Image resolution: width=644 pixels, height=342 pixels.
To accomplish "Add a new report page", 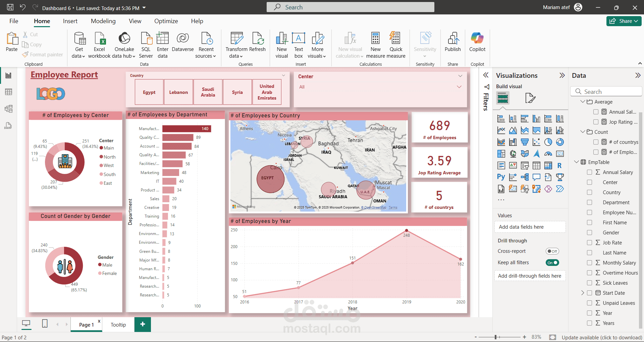I will point(143,324).
